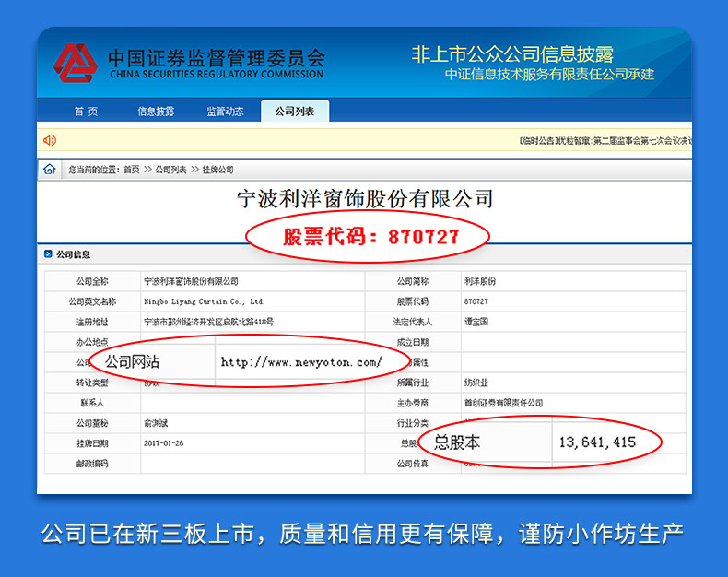Click the 挂牌公司 breadcrumb link
The height and width of the screenshot is (577, 728).
(218, 170)
